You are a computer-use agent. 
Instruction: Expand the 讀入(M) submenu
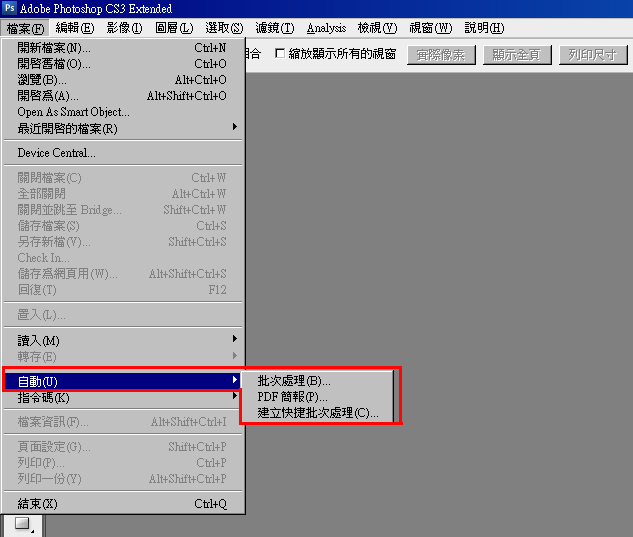[124, 340]
